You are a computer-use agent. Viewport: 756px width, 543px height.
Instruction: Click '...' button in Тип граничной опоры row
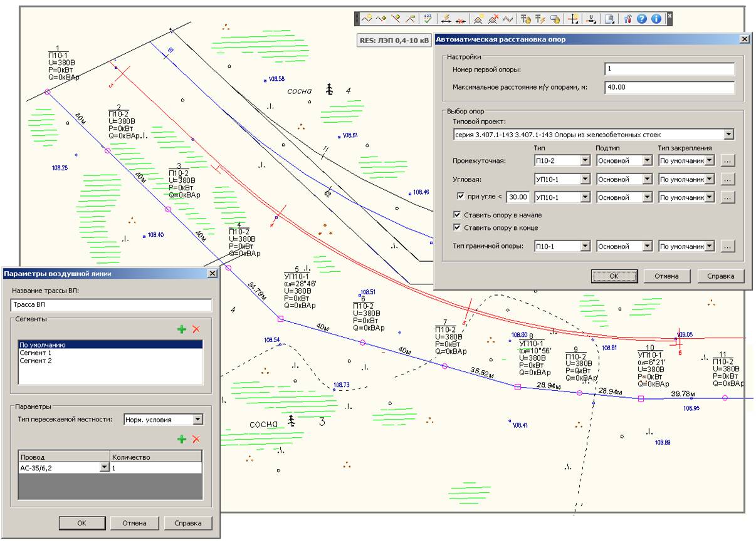[x=727, y=246]
